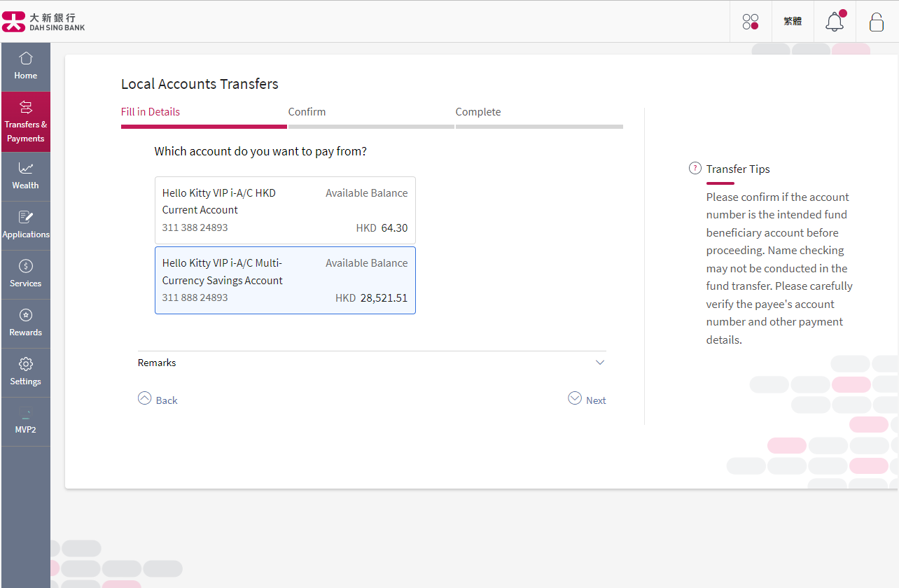Click the Transfer Tips question mark icon
This screenshot has height=588, width=899.
(695, 168)
